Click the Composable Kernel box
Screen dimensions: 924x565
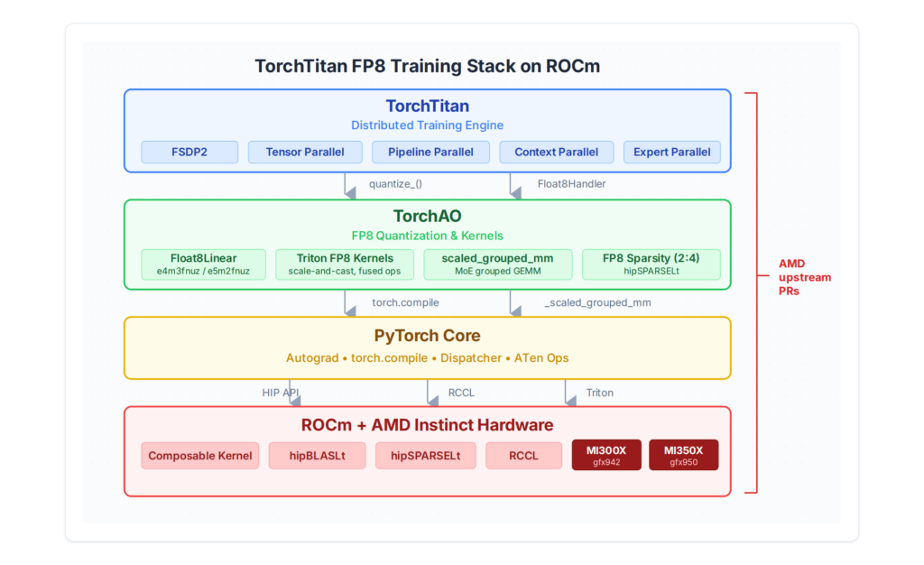pos(199,456)
